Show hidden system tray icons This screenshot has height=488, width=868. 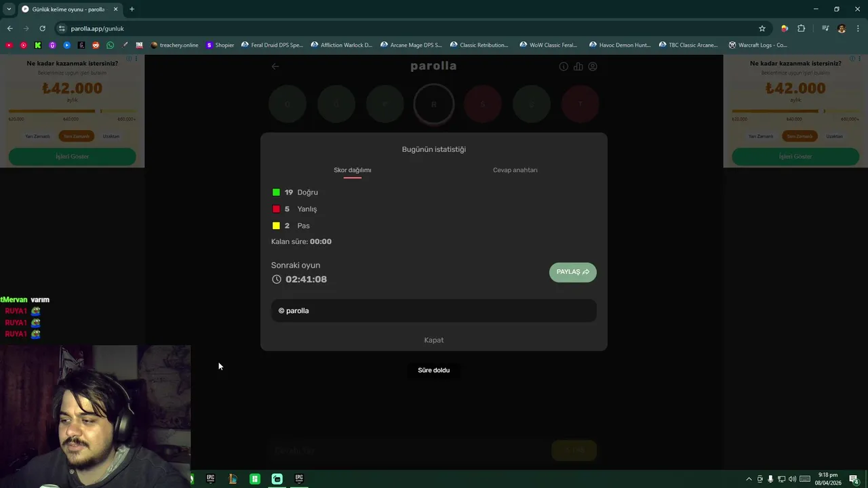pyautogui.click(x=749, y=479)
